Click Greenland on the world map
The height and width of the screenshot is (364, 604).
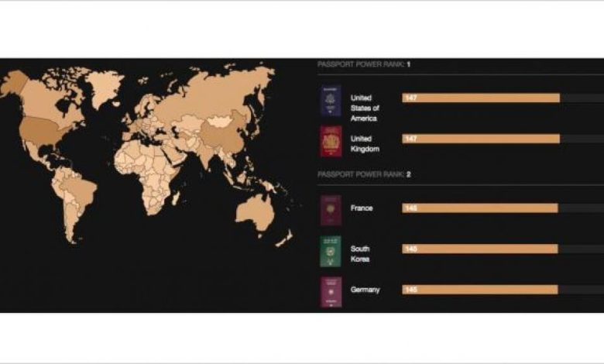point(105,87)
